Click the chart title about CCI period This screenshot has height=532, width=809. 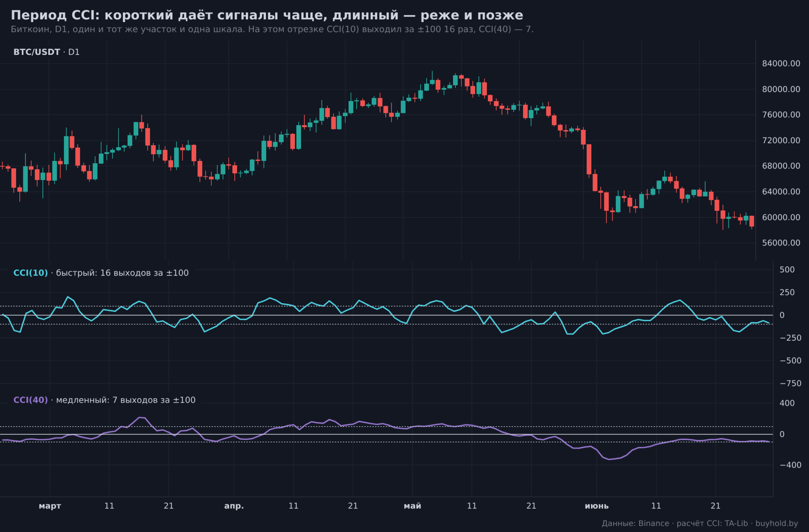click(267, 15)
